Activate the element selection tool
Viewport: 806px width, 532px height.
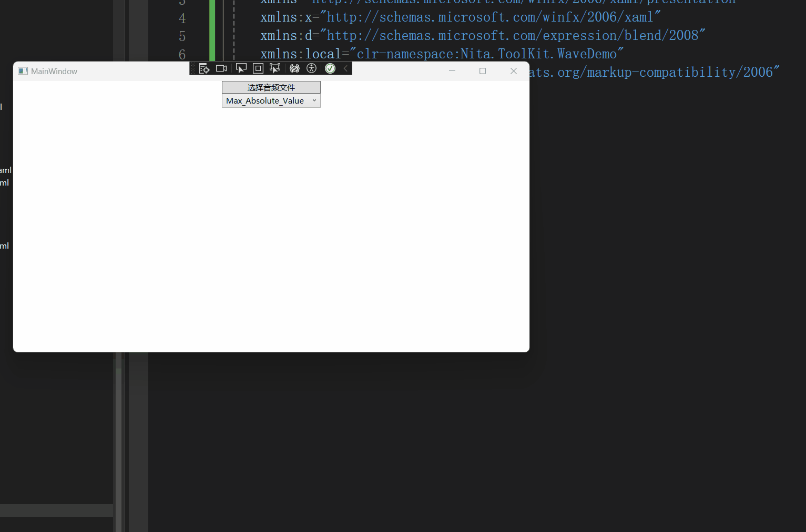(241, 68)
